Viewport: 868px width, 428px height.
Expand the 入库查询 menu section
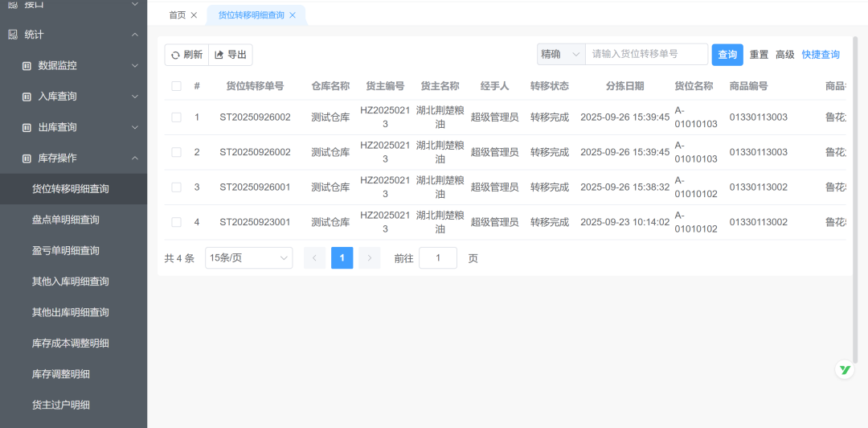134,97
